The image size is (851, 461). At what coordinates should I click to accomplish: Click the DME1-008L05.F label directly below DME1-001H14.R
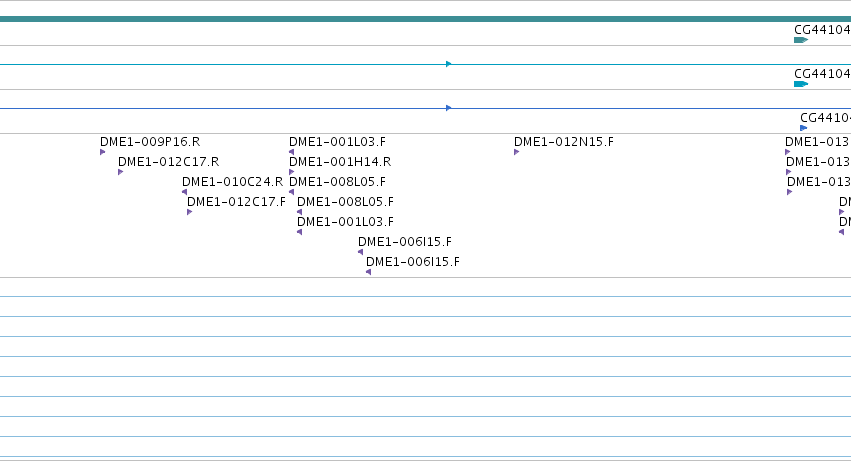[x=337, y=182]
